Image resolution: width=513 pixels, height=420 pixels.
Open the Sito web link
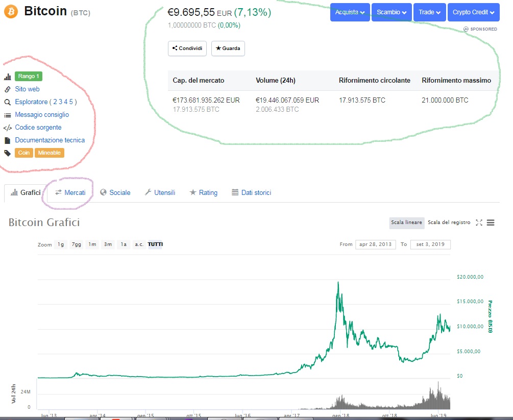[x=27, y=89]
